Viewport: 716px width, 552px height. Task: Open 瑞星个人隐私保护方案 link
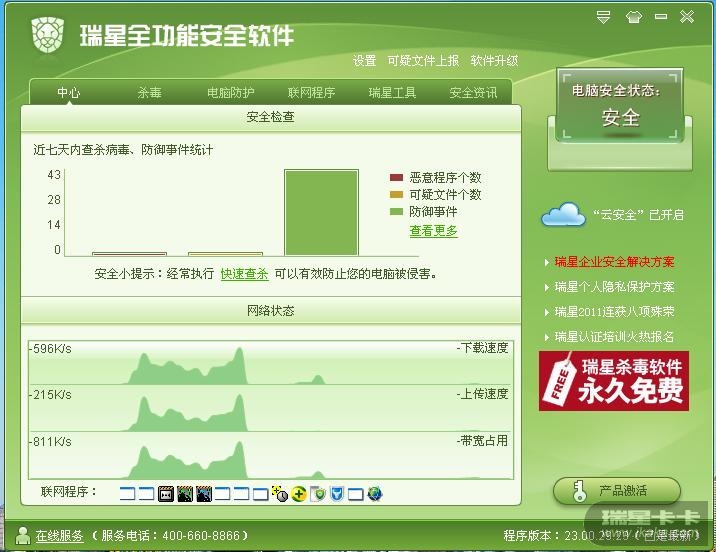[x=614, y=287]
